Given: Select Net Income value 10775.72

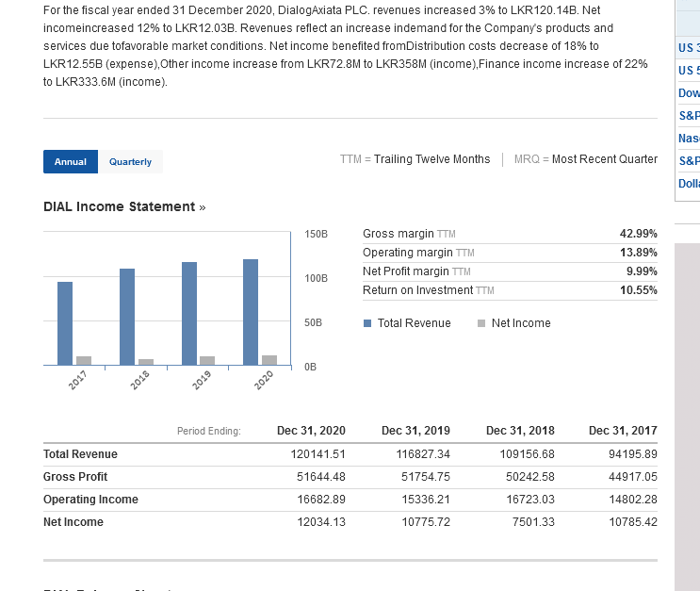Looking at the screenshot, I should [x=426, y=522].
